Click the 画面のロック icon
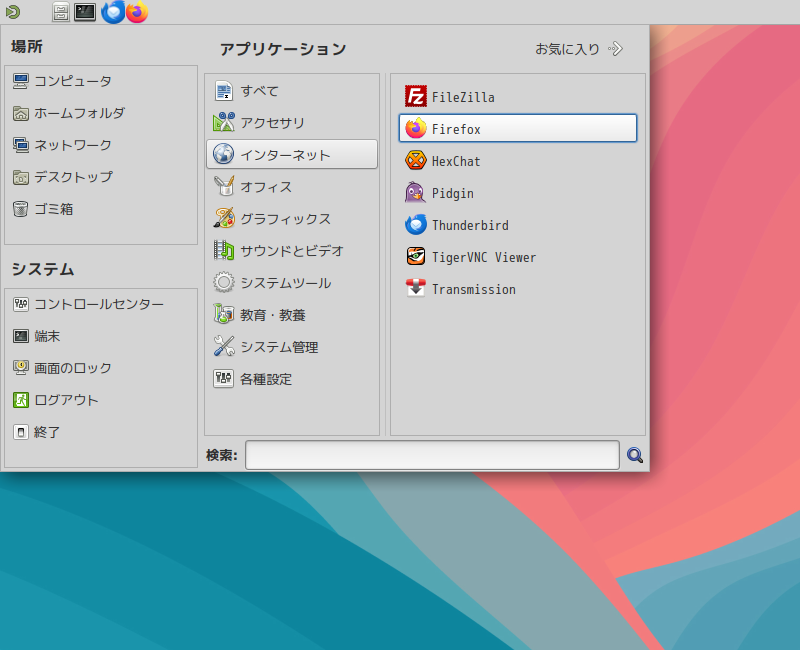800x650 pixels. 20,368
